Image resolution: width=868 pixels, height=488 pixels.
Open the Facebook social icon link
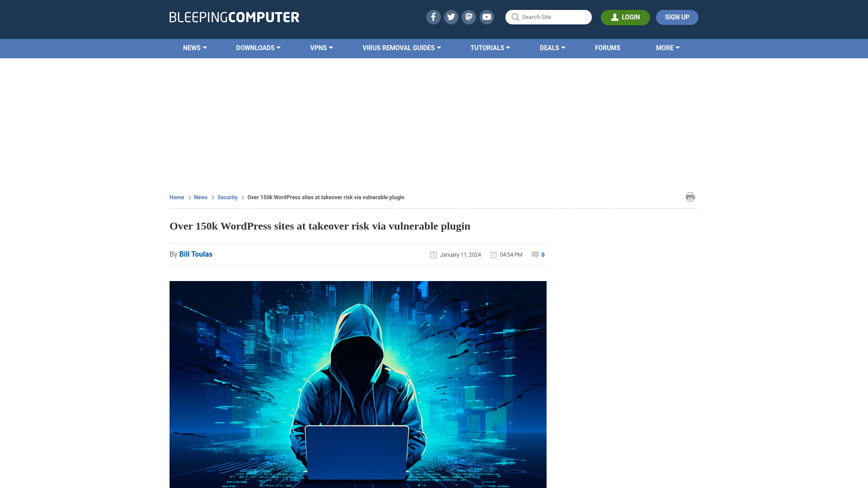click(x=434, y=17)
